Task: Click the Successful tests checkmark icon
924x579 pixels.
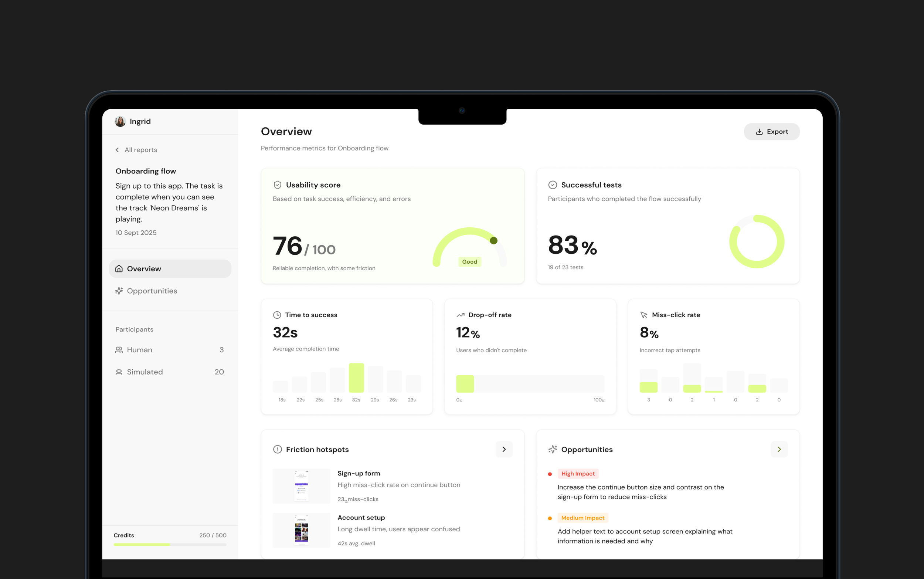Action: click(x=552, y=185)
